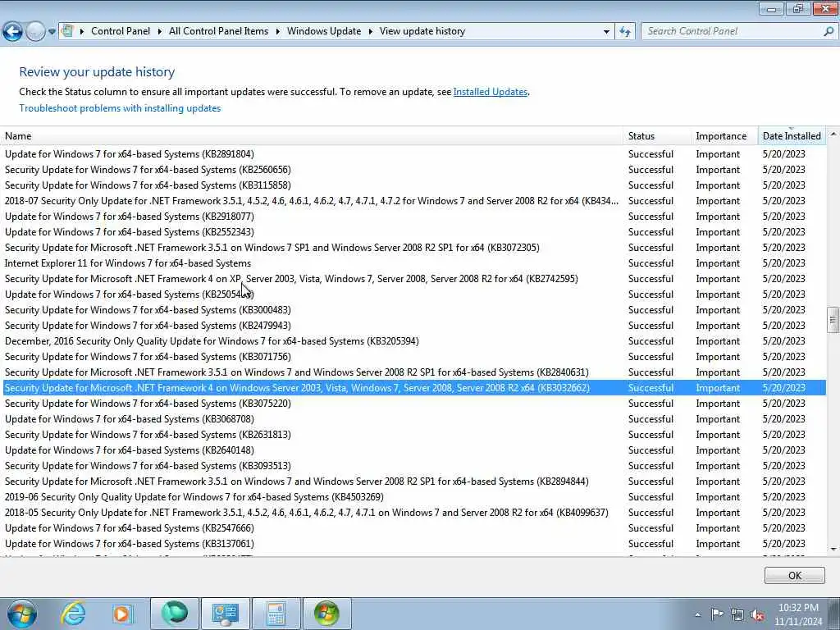Sort by the Importance column header

[x=725, y=136]
